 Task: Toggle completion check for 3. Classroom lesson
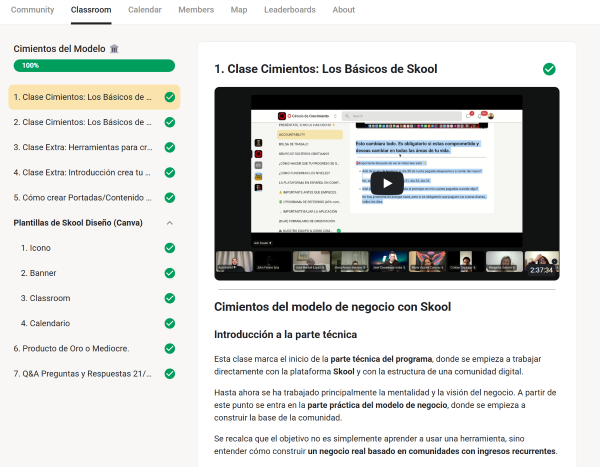coord(170,298)
